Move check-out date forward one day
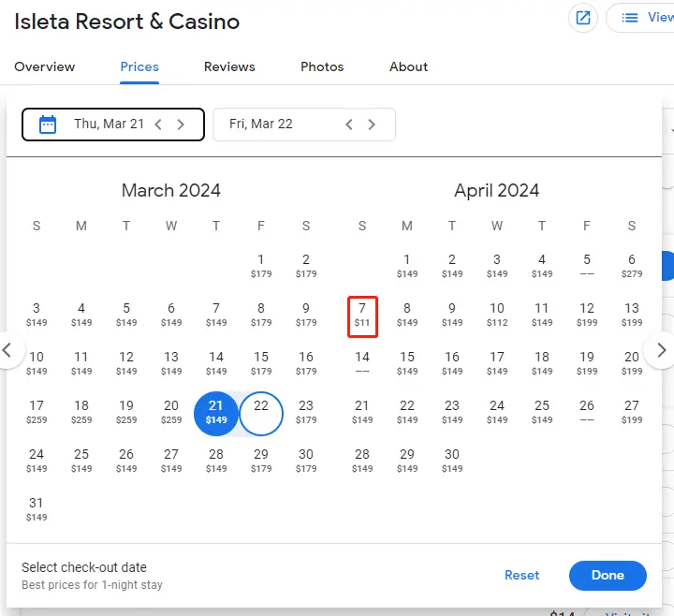This screenshot has width=674, height=616. (372, 125)
